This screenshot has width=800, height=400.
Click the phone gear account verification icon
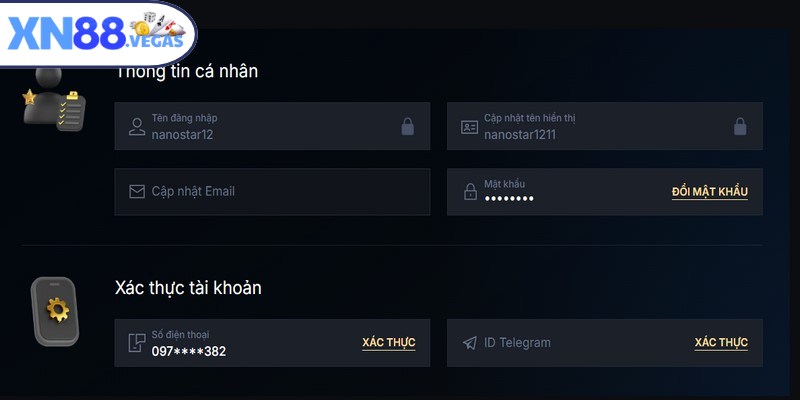point(56,311)
